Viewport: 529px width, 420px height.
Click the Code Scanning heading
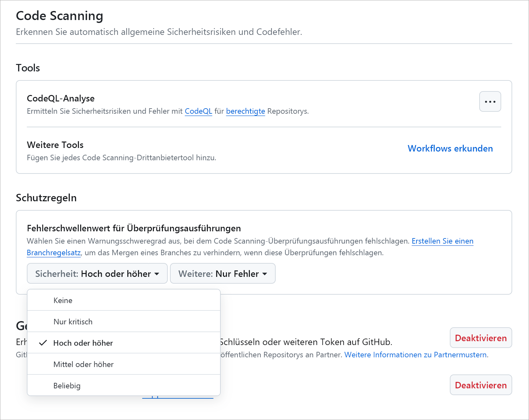click(59, 16)
